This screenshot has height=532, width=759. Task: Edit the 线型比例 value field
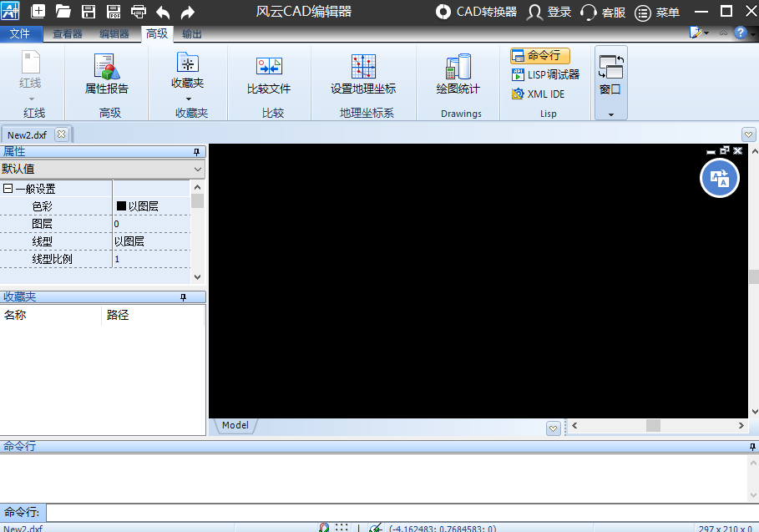(151, 259)
